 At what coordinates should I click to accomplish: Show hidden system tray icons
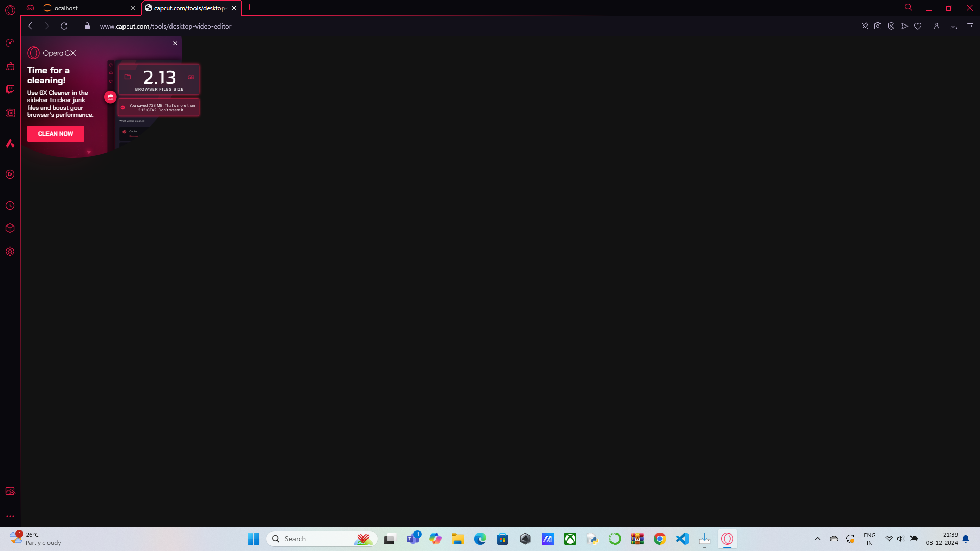[818, 539]
